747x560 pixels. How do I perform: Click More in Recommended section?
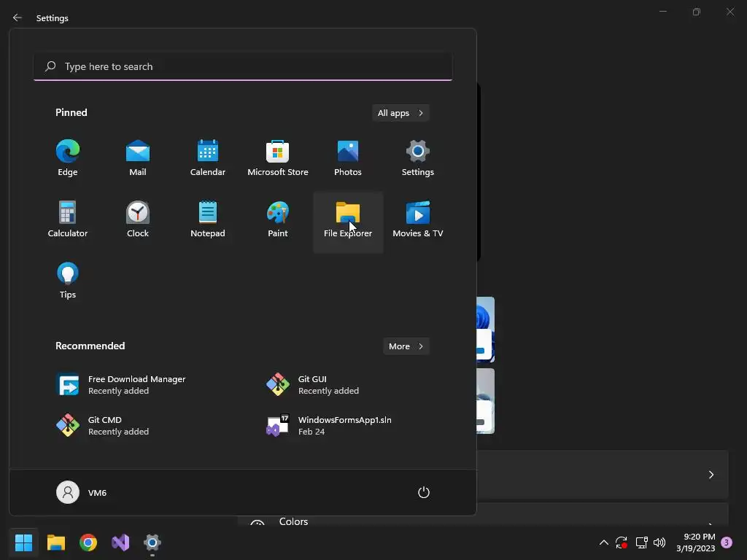tap(406, 346)
